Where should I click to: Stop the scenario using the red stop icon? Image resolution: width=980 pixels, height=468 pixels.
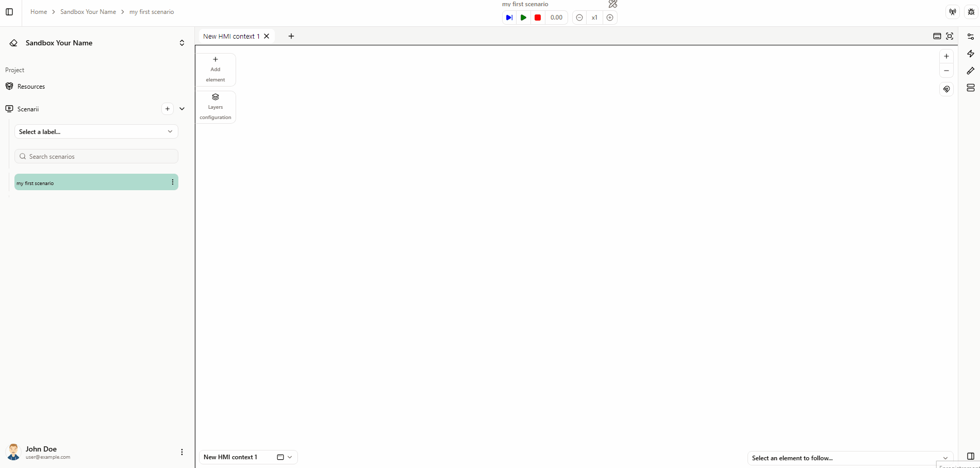coord(538,18)
